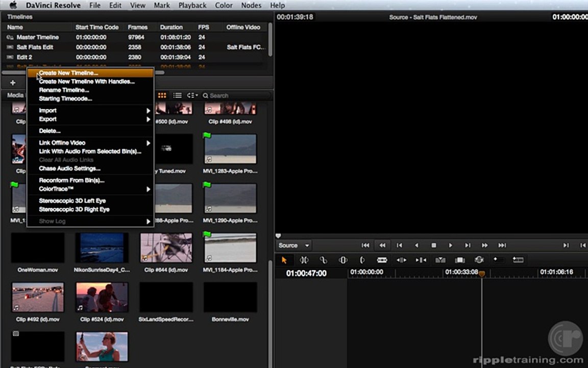Expand the Export submenu
This screenshot has height=368, width=588.
click(x=90, y=119)
